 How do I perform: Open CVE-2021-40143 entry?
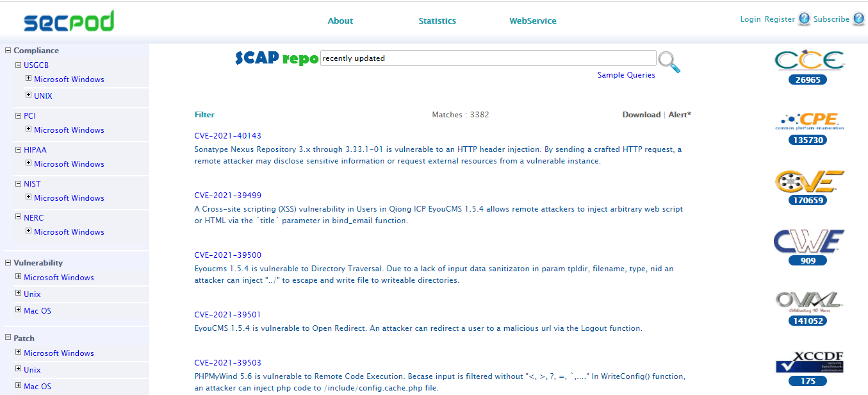coord(228,136)
